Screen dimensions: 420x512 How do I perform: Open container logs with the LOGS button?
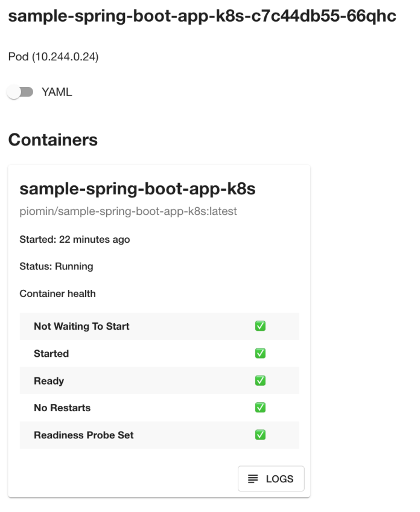coord(270,478)
